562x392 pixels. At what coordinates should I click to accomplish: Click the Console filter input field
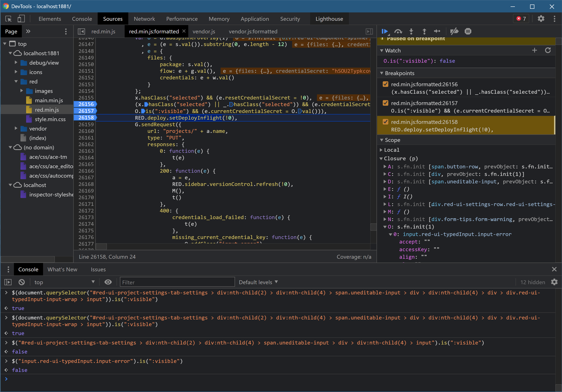pos(177,282)
